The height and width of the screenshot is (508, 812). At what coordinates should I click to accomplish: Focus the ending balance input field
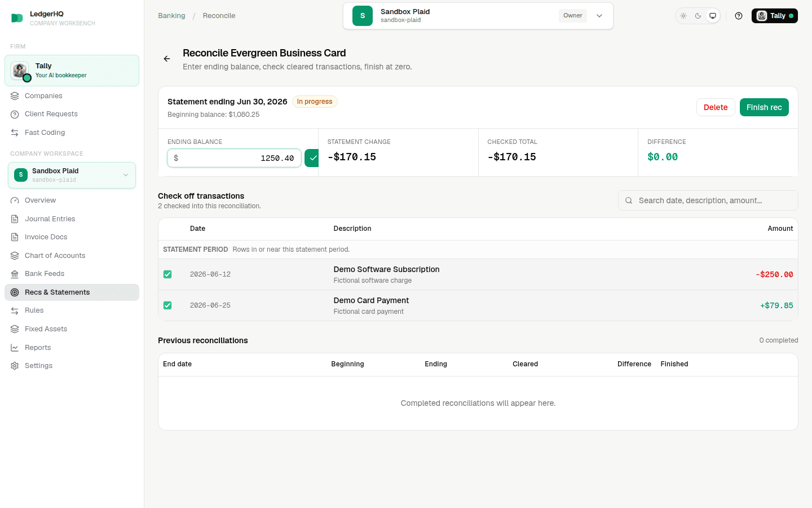click(234, 158)
